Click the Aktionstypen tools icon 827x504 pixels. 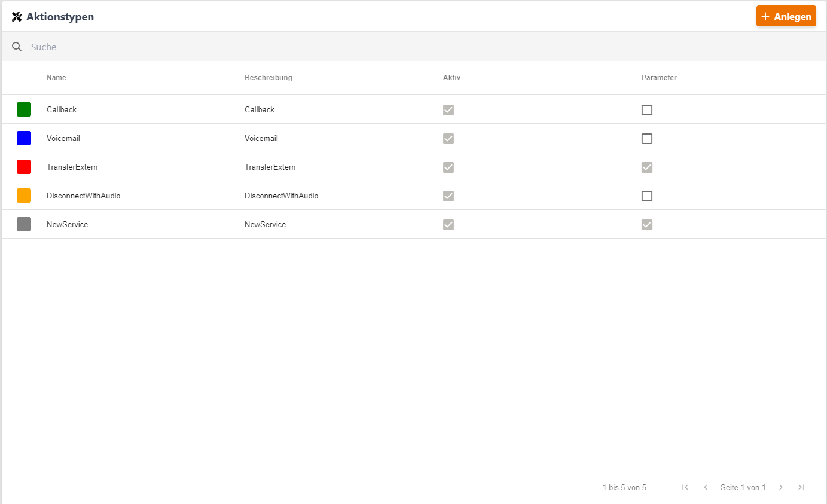point(17,17)
